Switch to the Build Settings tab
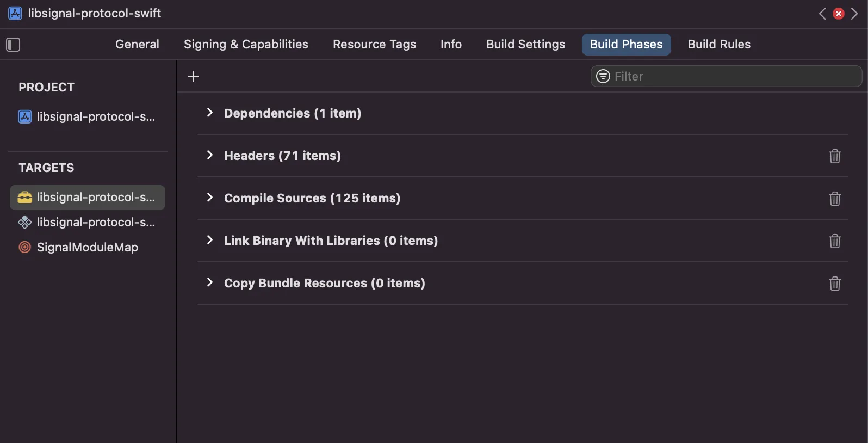 525,45
